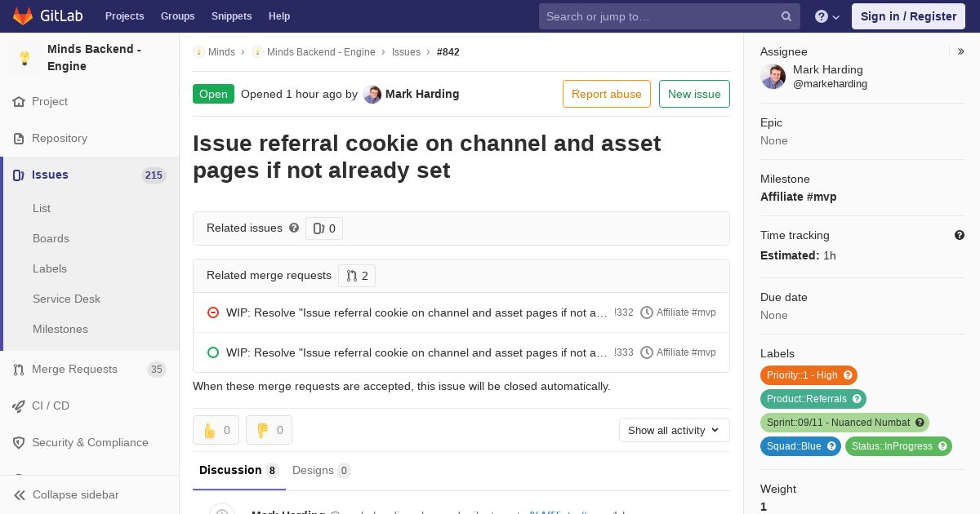
Task: Open Labels in the Issues submenu
Action: coord(50,268)
